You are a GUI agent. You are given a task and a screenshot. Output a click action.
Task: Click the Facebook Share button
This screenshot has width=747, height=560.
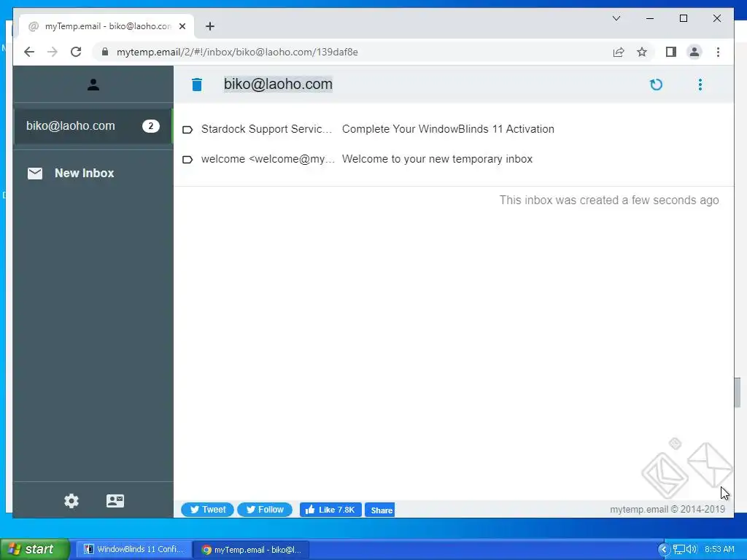point(379,510)
